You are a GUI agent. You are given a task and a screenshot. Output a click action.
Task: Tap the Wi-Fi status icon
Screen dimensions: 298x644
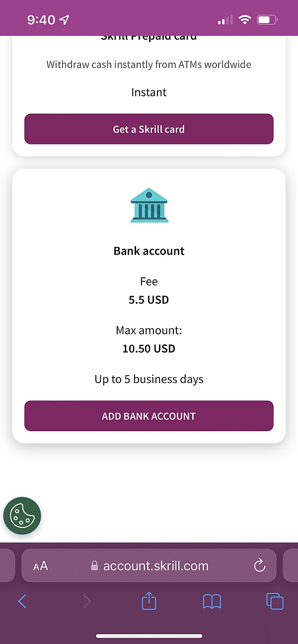244,20
